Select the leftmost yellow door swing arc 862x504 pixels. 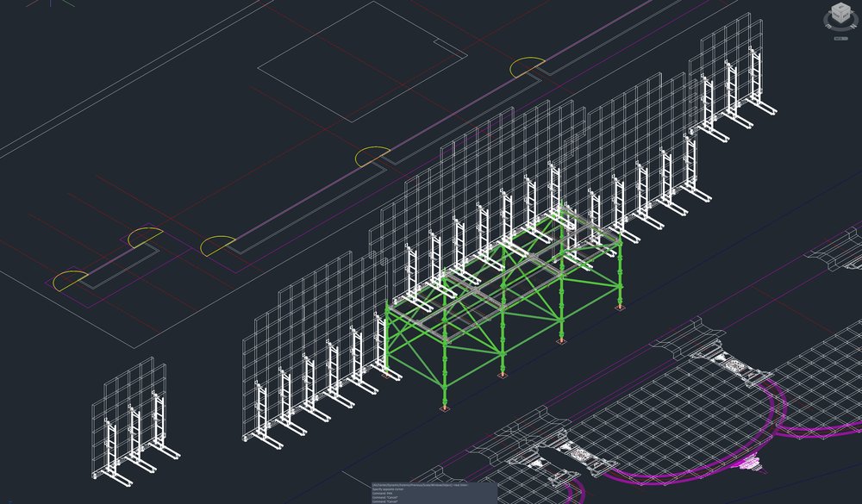point(69,277)
